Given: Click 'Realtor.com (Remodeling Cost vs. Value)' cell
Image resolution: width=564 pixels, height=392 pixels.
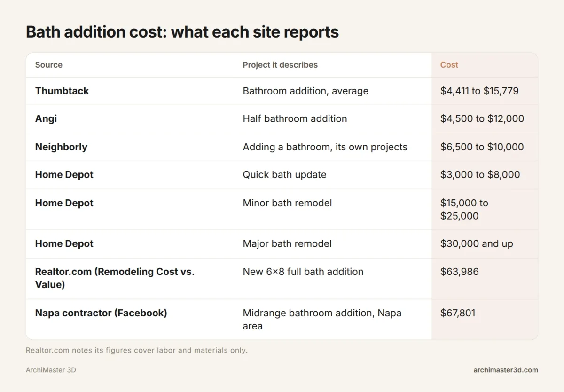Looking at the screenshot, I should click(115, 278).
